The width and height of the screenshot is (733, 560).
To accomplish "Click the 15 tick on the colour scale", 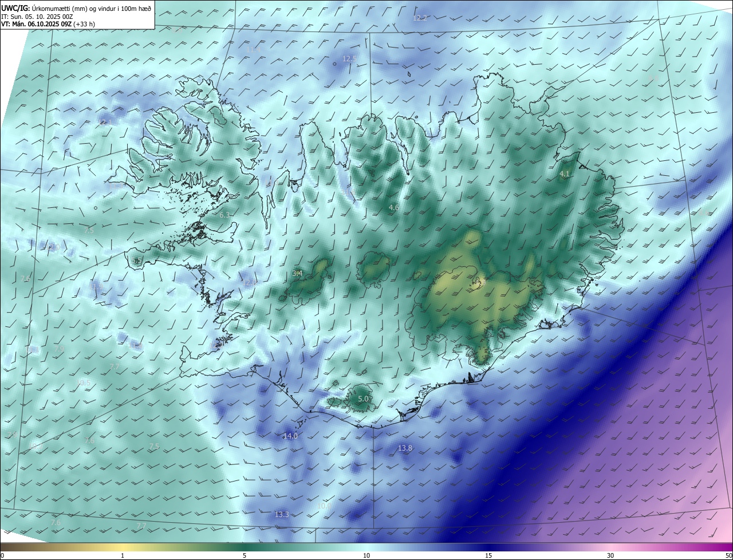I will (488, 556).
